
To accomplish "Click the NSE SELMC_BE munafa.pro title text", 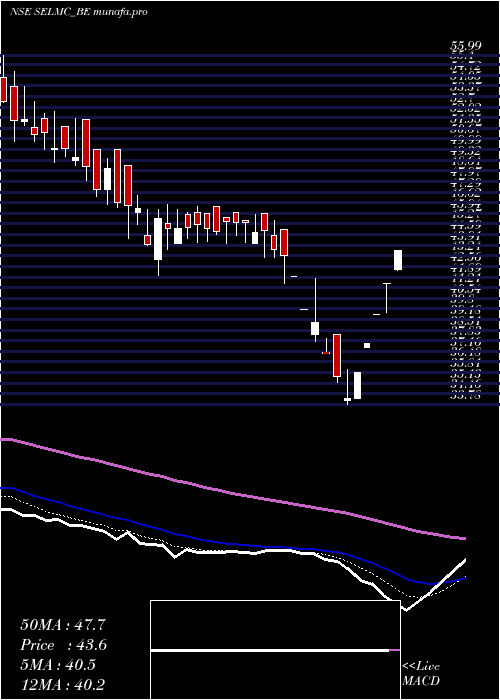I will coord(79,12).
